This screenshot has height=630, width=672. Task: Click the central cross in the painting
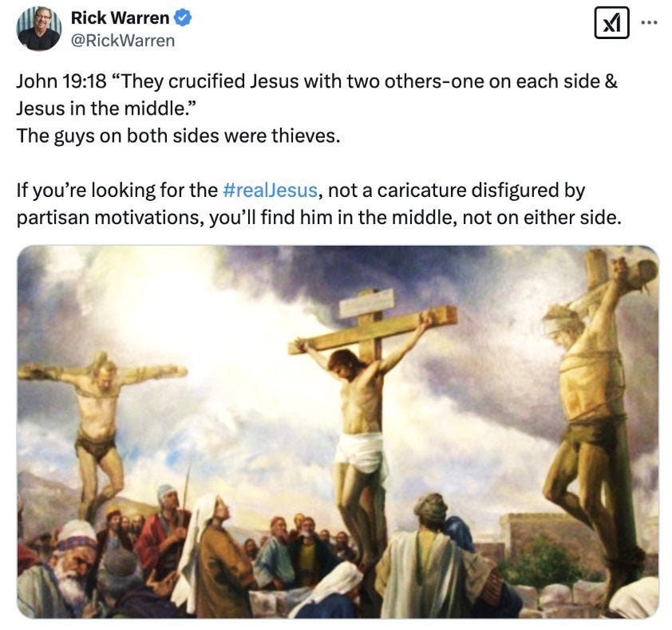tap(370, 334)
